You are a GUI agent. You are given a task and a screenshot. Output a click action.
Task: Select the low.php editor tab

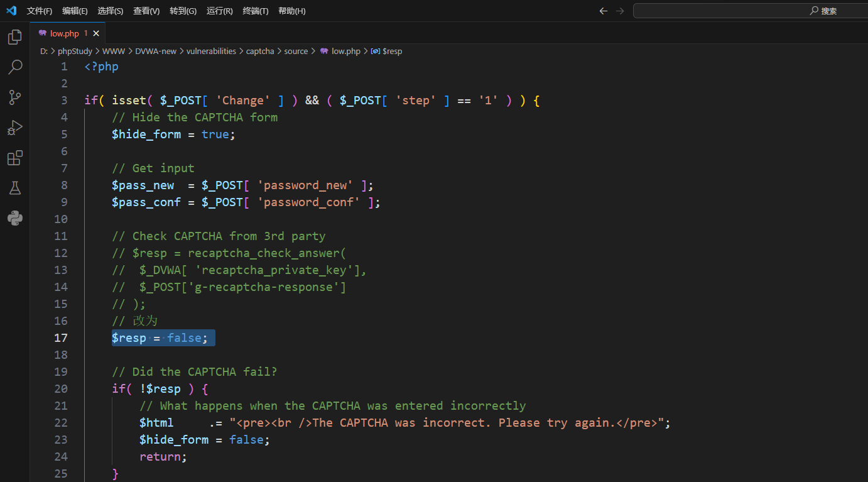[x=68, y=33]
